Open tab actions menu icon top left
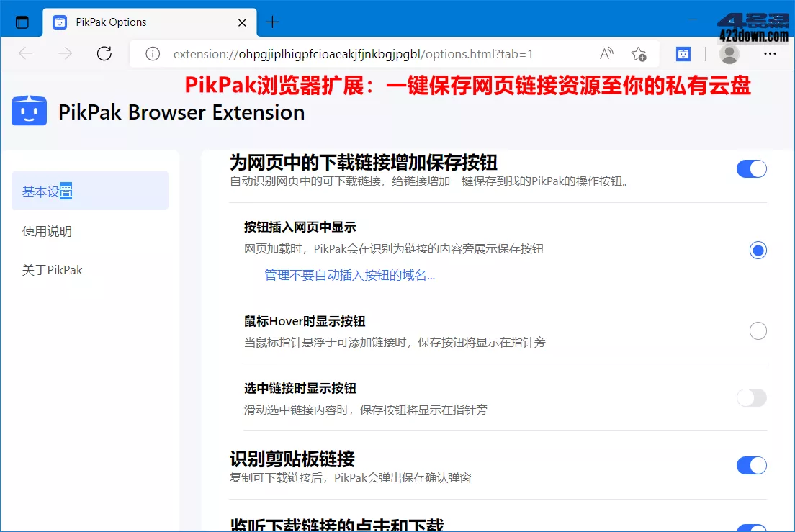 click(21, 21)
